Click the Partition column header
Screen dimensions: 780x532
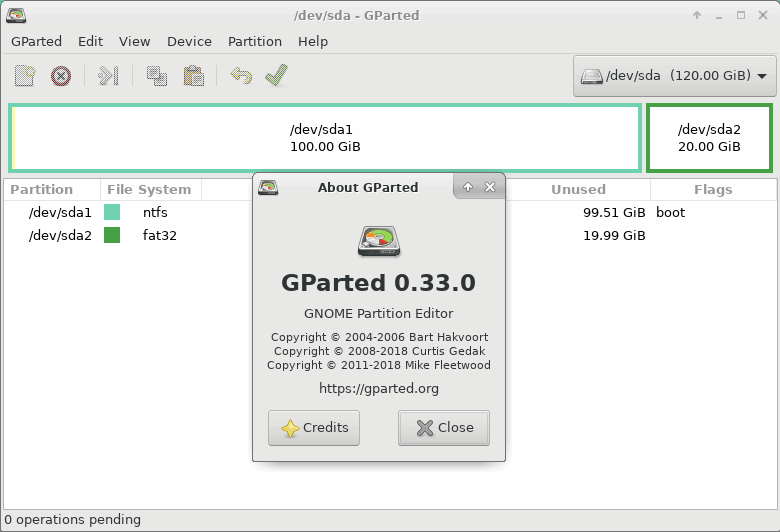pyautogui.click(x=52, y=190)
